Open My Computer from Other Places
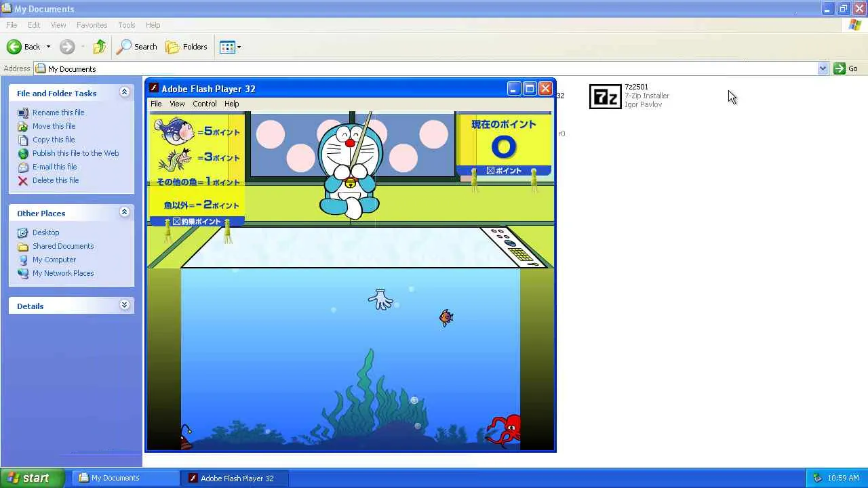The width and height of the screenshot is (868, 488). pyautogui.click(x=54, y=260)
